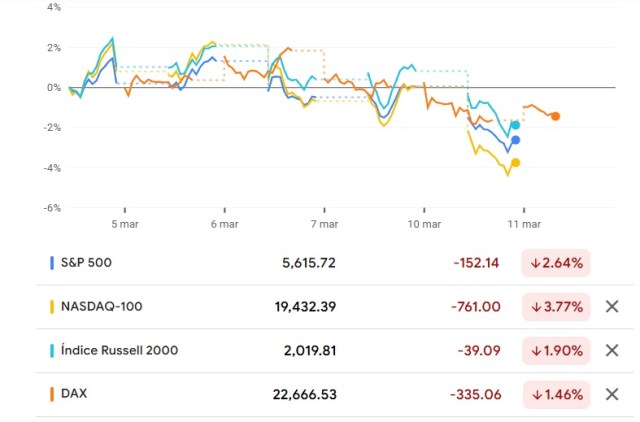This screenshot has width=640, height=422.
Task: Click the orange DAX color marker
Action: point(52,394)
